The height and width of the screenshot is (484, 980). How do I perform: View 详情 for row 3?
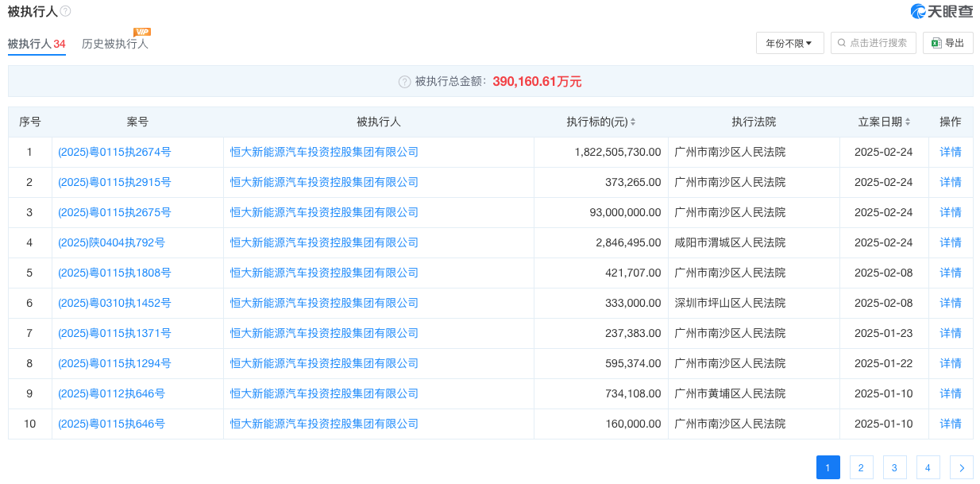point(950,212)
